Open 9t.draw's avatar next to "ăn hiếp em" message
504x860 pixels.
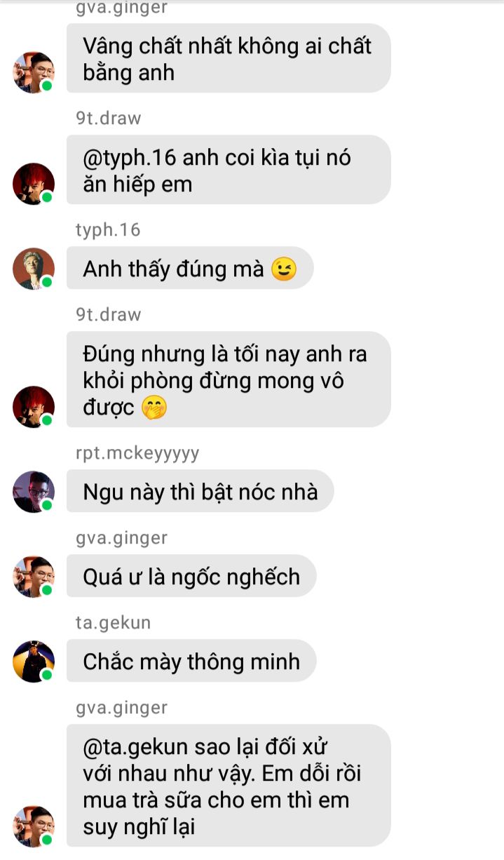coord(34,184)
